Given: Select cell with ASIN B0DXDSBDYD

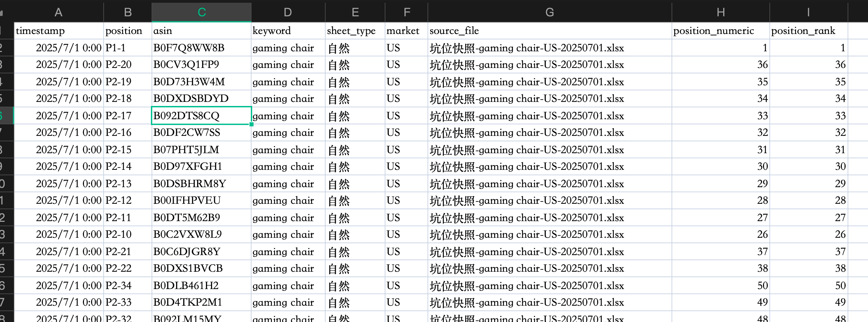Looking at the screenshot, I should click(202, 99).
